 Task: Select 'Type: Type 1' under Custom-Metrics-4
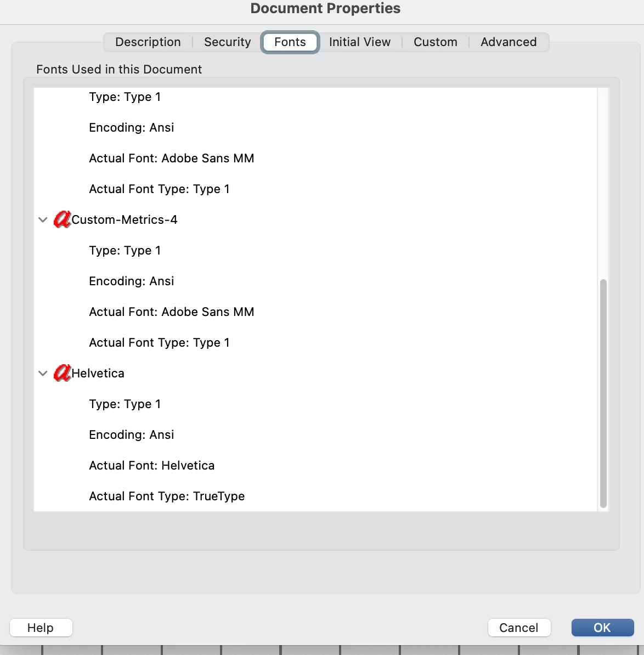(x=125, y=250)
